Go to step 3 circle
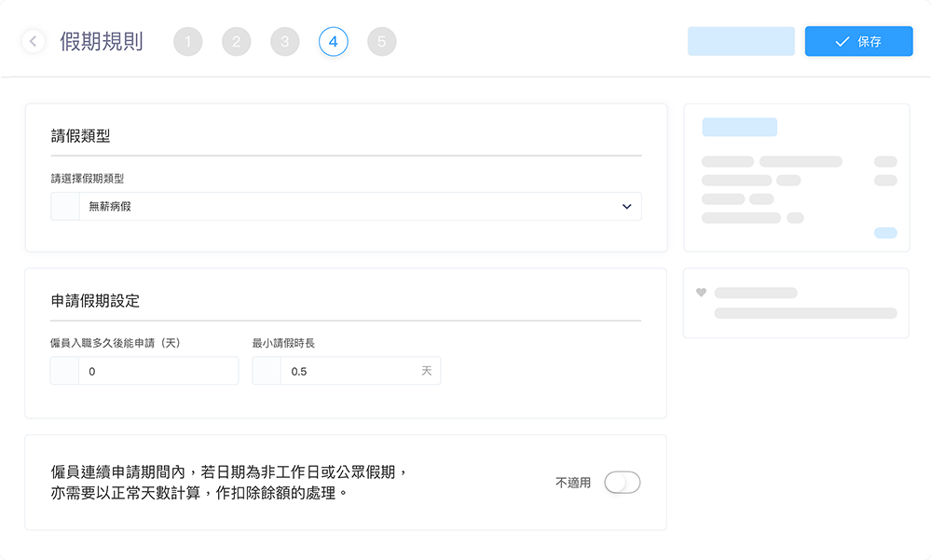The width and height of the screenshot is (931, 560). tap(285, 42)
